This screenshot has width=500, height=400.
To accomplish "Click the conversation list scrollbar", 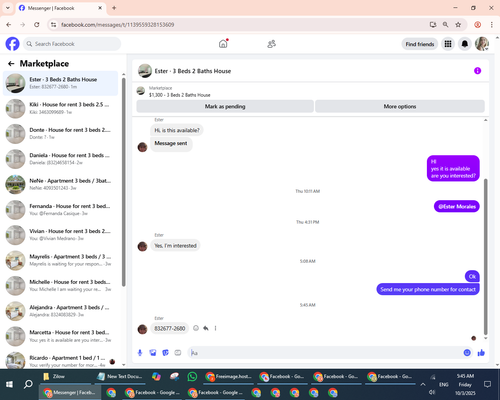I will pyautogui.click(x=124, y=182).
